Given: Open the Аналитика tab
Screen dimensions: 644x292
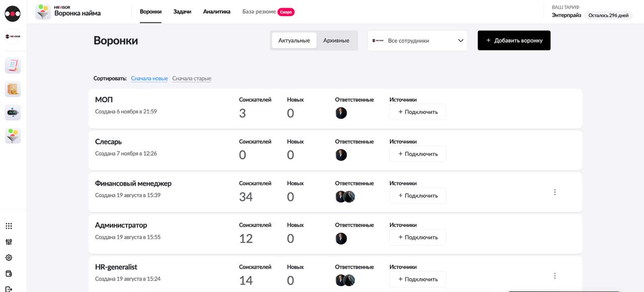Looking at the screenshot, I should tap(217, 12).
